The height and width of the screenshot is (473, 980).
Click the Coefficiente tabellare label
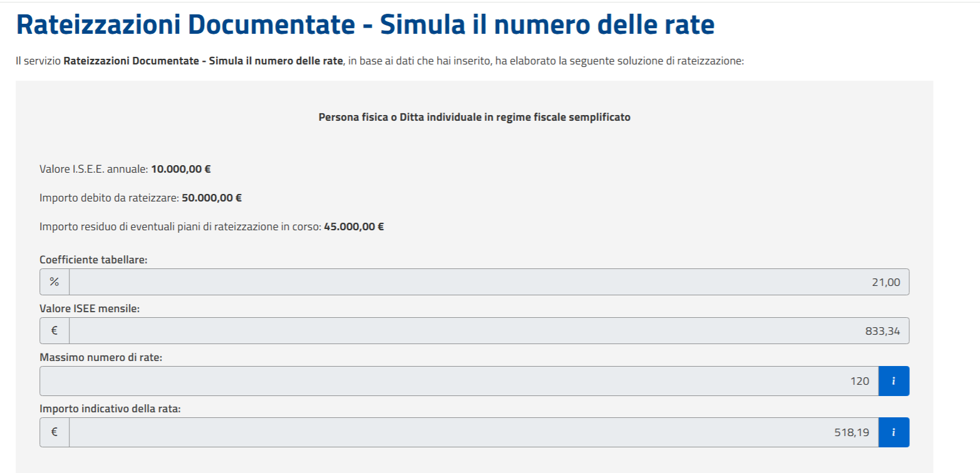tap(93, 260)
